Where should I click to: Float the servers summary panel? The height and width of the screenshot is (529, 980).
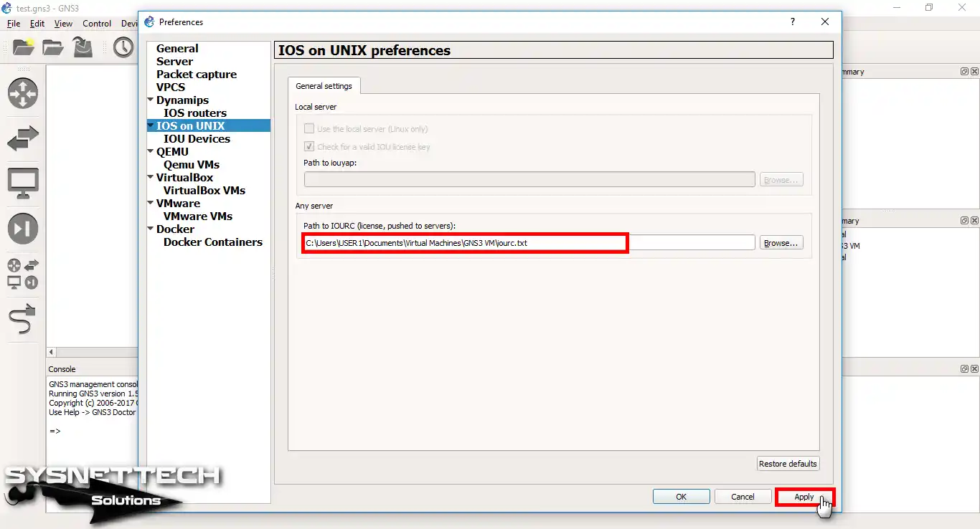[x=965, y=221]
